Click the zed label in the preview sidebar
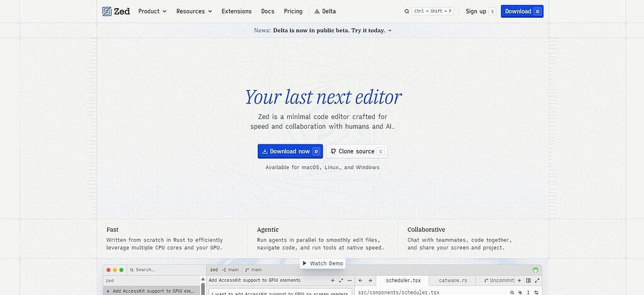 tap(110, 281)
